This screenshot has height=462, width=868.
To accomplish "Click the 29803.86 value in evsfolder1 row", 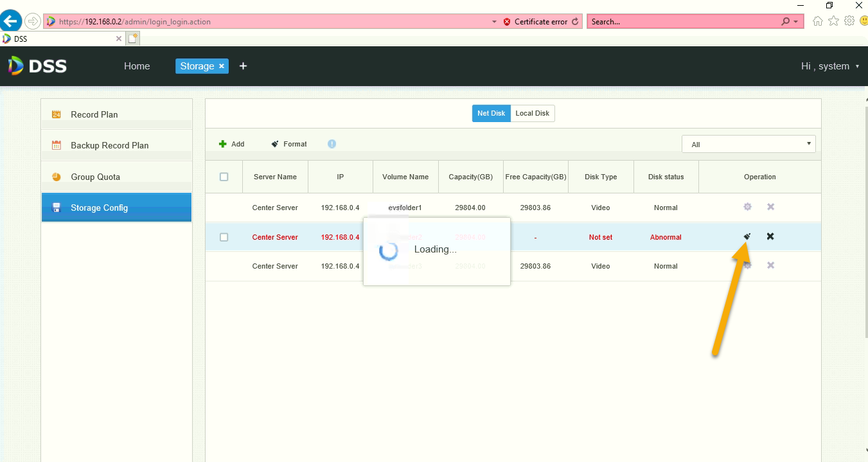I will tap(535, 208).
